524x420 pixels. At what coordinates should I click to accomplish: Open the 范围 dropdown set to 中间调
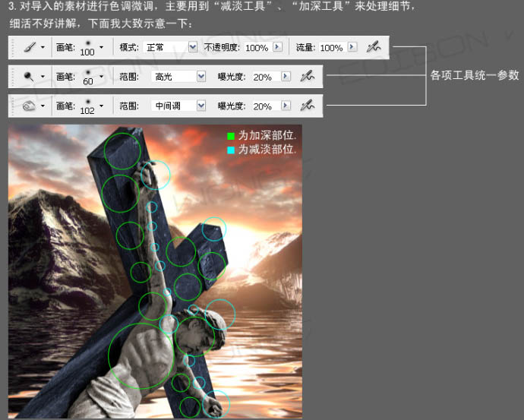click(x=178, y=106)
